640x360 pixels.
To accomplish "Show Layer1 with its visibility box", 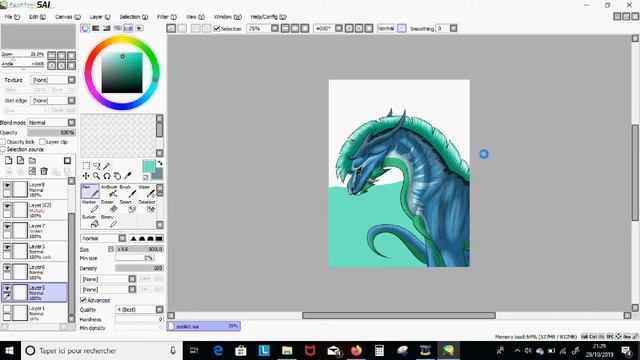I will click(x=7, y=309).
